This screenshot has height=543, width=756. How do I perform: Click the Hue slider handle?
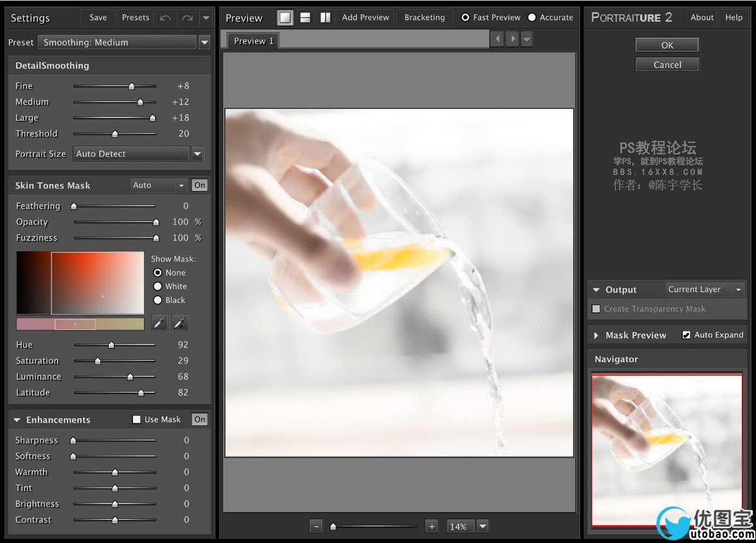[x=111, y=345]
